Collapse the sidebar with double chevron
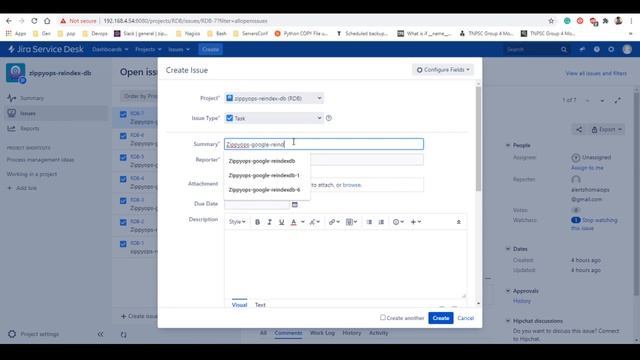640x360 pixels. pos(100,334)
